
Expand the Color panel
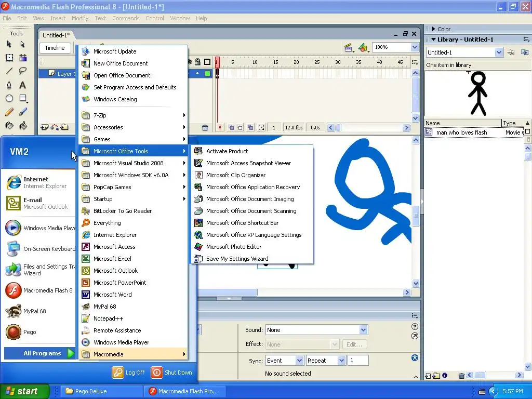coord(434,29)
